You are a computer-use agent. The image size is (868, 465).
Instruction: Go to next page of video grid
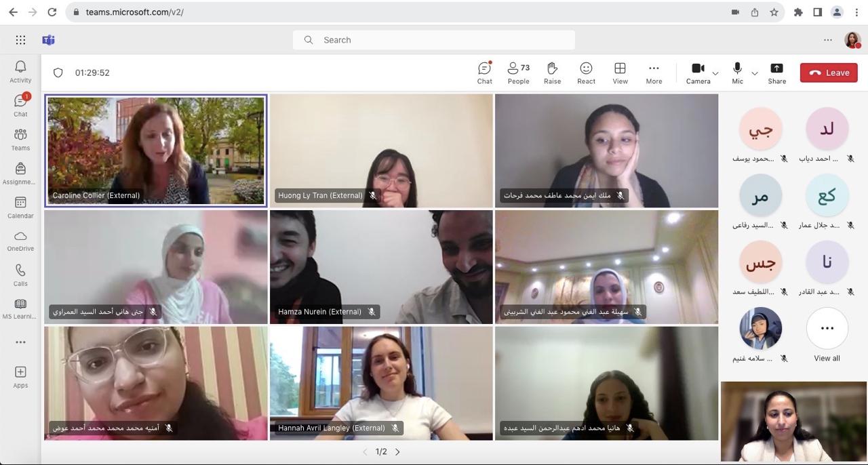tap(398, 452)
